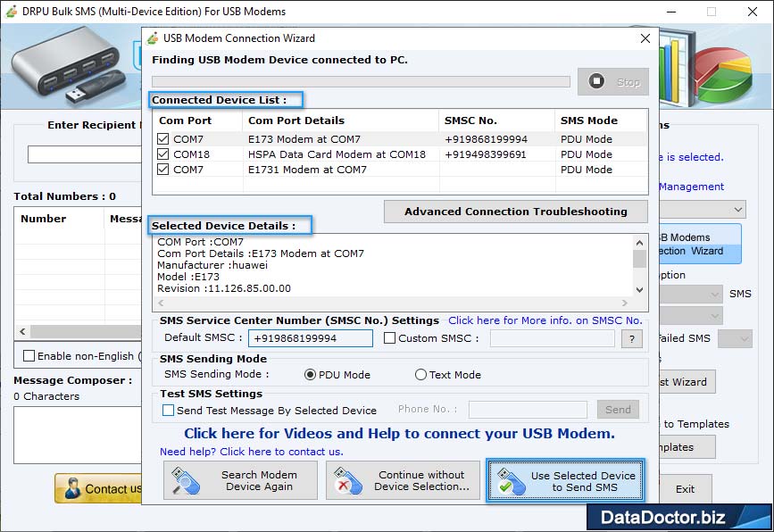
Task: Click the DRPU app icon in the title bar
Action: pos(10,12)
